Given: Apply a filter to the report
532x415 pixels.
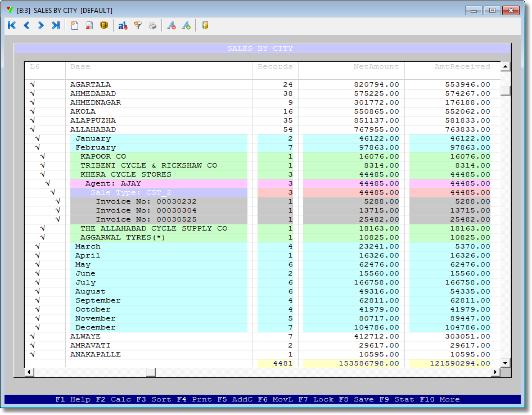Looking at the screenshot, I should click(138, 25).
